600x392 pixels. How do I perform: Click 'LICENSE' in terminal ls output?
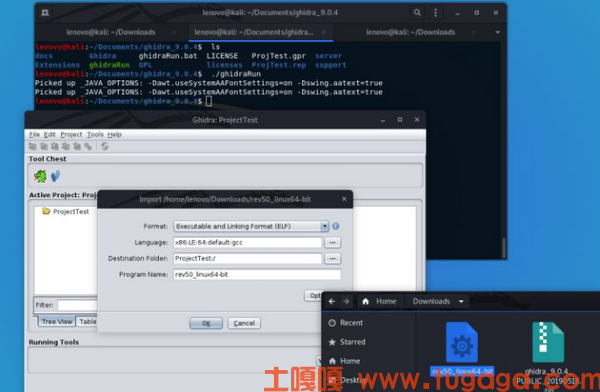pos(222,56)
